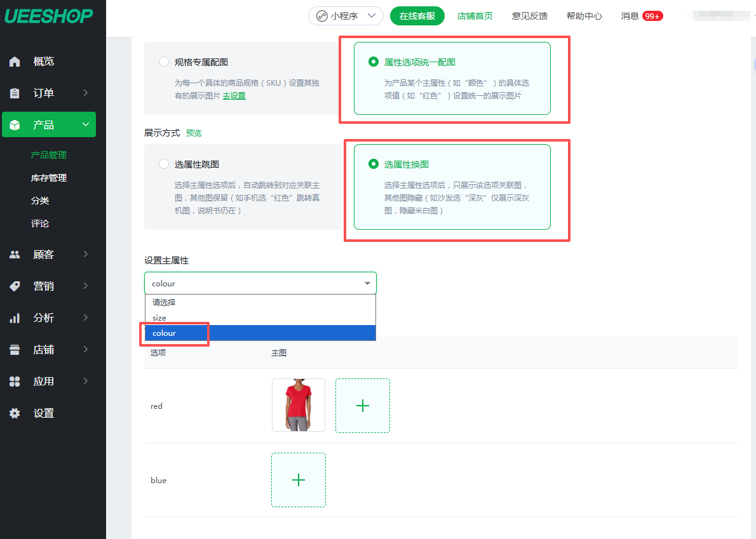Add an image for the blue option

point(299,480)
